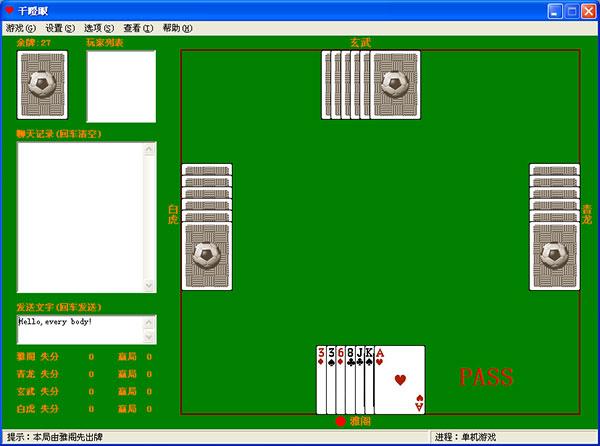Expand the 帮助 (Help) menu
600x446 pixels.
click(x=177, y=29)
